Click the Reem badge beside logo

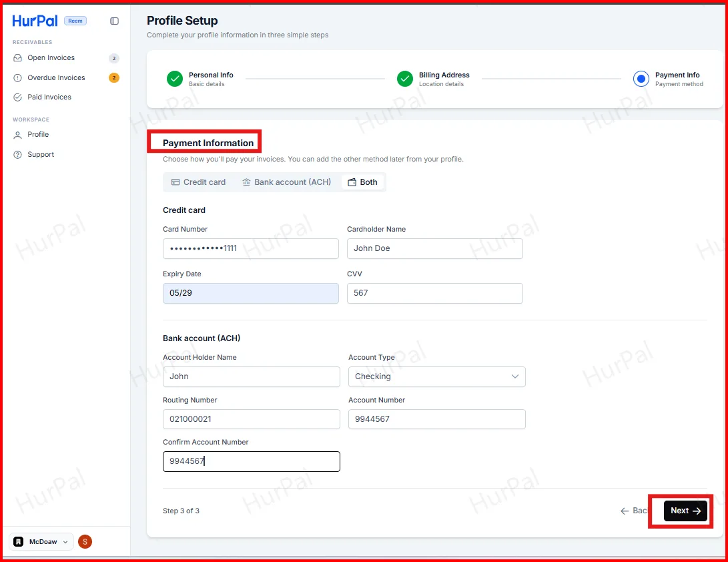pyautogui.click(x=75, y=21)
